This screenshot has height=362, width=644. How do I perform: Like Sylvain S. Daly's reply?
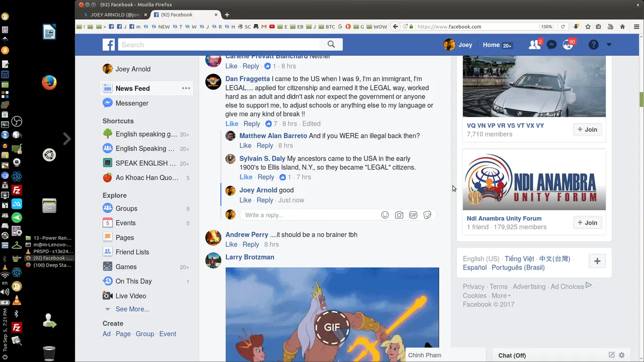point(246,177)
